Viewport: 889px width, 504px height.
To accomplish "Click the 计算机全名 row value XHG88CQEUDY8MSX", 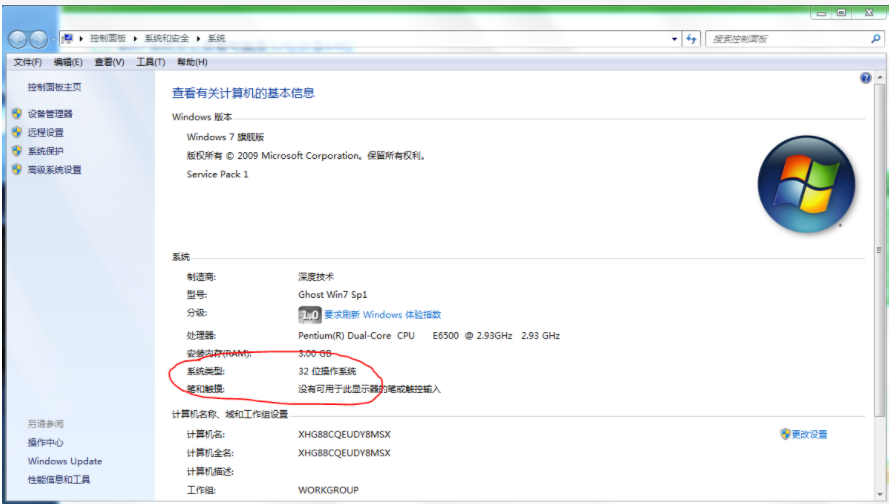I will [x=344, y=453].
